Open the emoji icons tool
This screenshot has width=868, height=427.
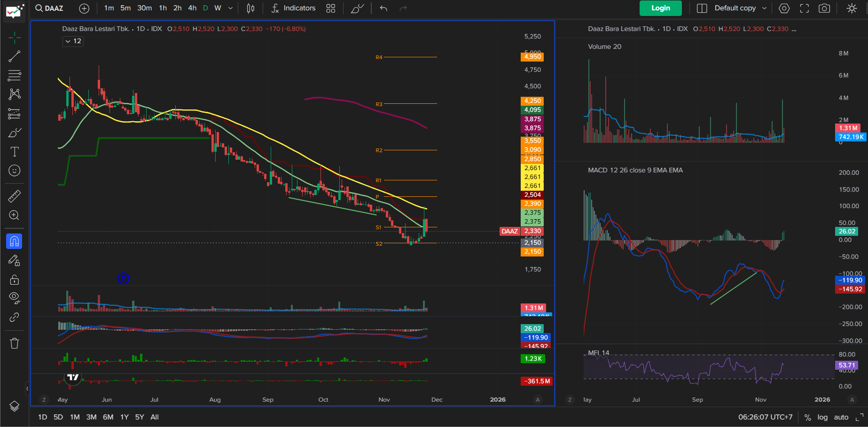coord(15,171)
